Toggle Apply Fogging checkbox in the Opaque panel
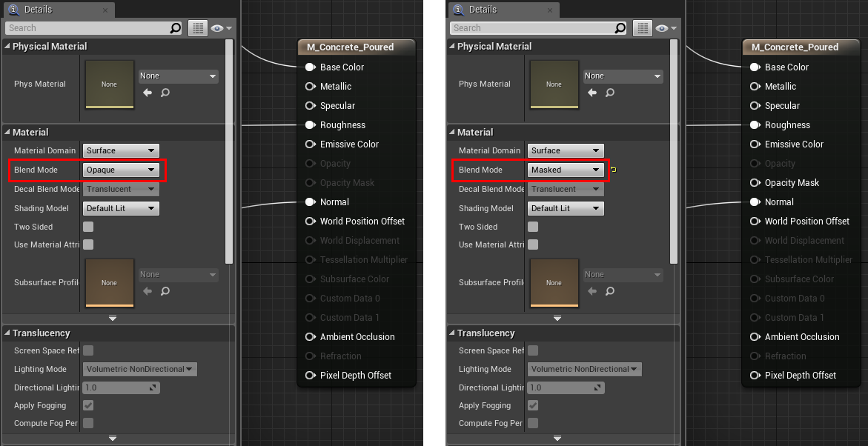The height and width of the screenshot is (446, 868). tap(88, 405)
